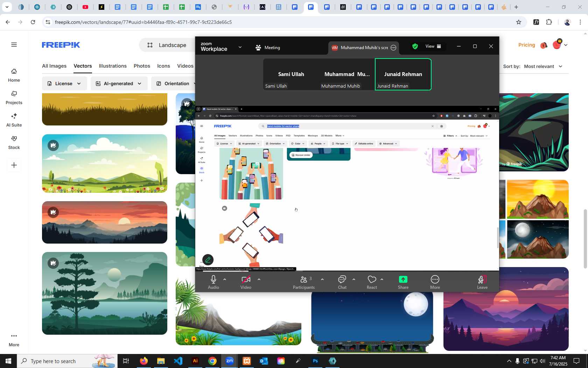Click the Landscape search field
588x368 pixels.
click(x=167, y=45)
